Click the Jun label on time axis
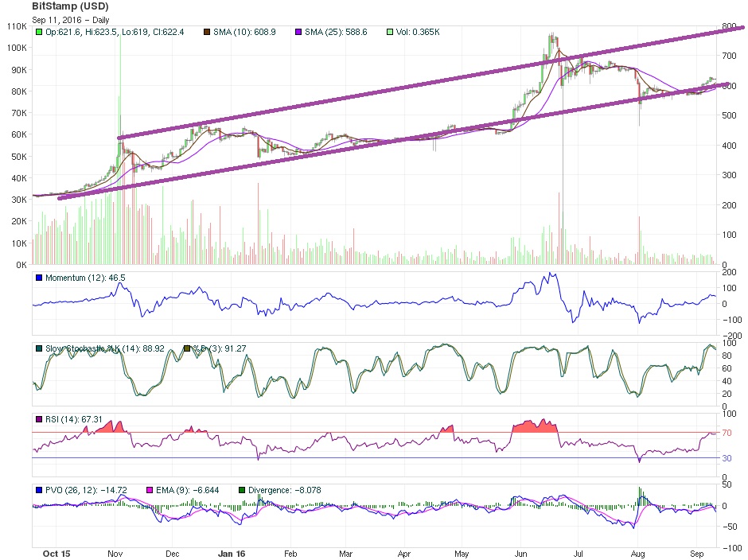This screenshot has height=560, width=748. click(521, 554)
